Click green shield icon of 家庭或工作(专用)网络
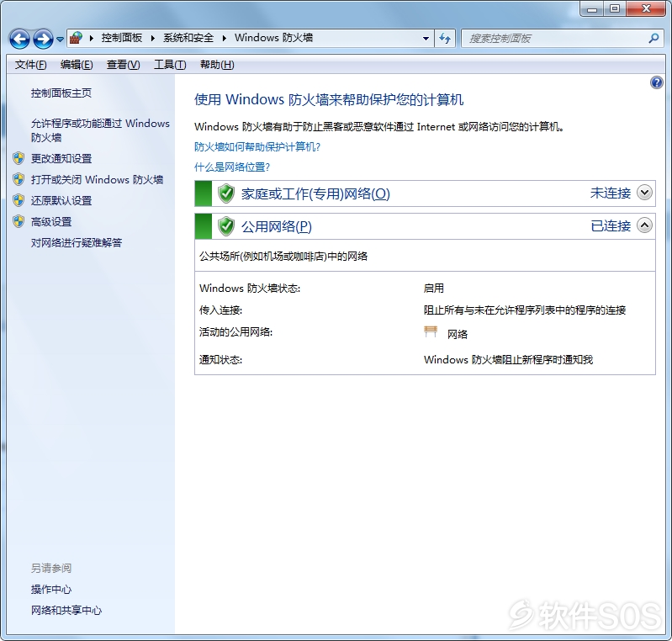This screenshot has height=641, width=672. [226, 193]
